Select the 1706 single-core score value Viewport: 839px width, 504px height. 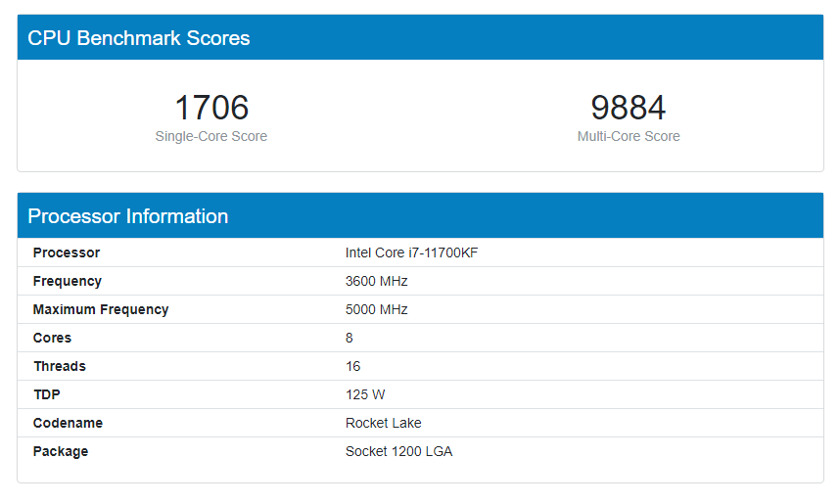pyautogui.click(x=211, y=108)
